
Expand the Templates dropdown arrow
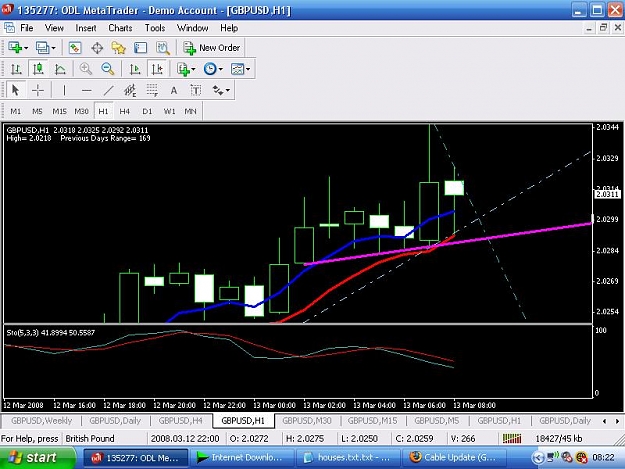coord(248,70)
